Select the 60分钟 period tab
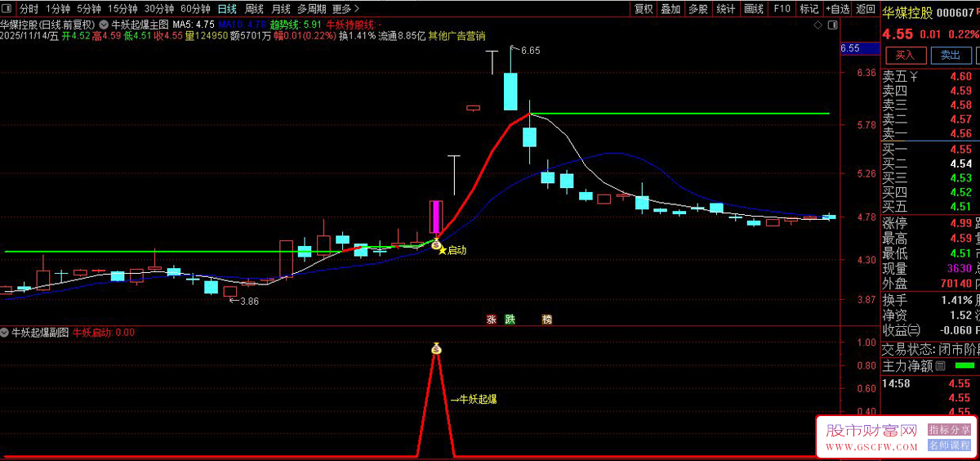The image size is (980, 461). point(195,9)
